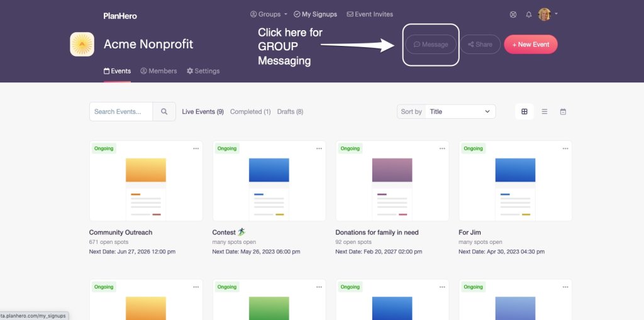
Task: Open the Sort by Title dropdown
Action: pos(460,112)
